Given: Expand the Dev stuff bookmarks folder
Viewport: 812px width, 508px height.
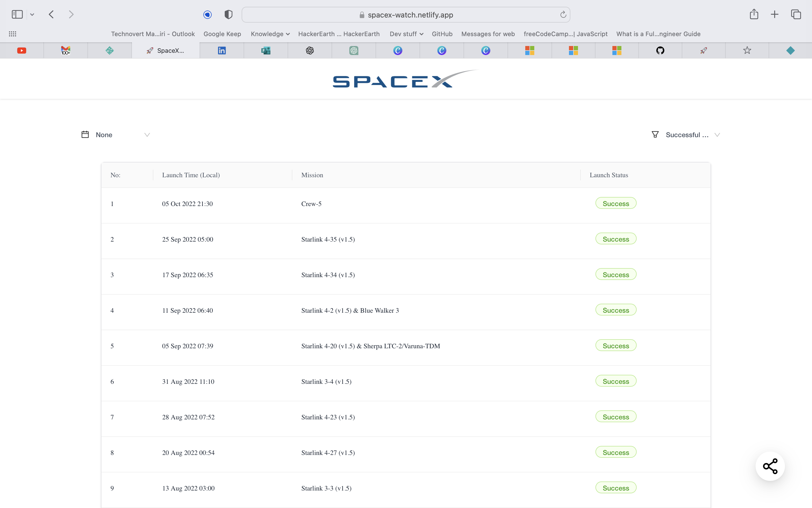Looking at the screenshot, I should pyautogui.click(x=406, y=34).
